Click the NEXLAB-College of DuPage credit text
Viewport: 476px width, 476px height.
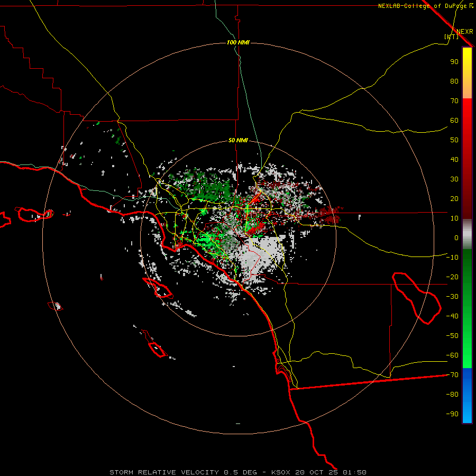(423, 6)
